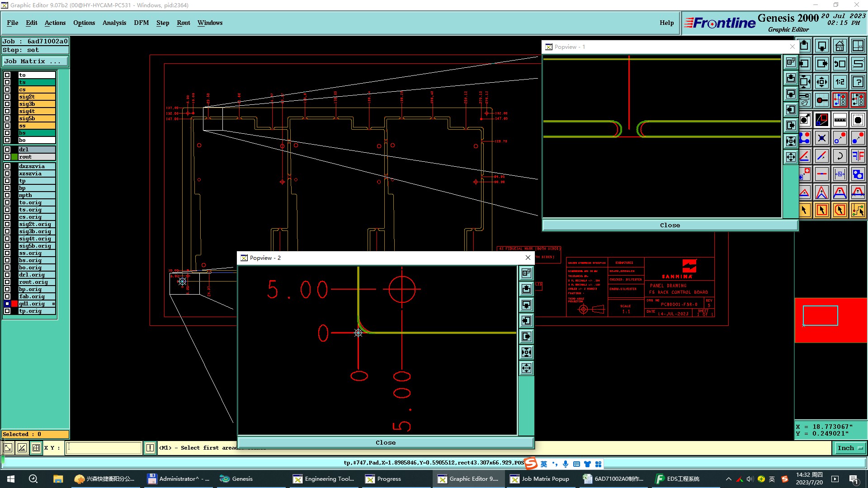Click the delete feature X icon
The width and height of the screenshot is (868, 488).
coord(822,138)
